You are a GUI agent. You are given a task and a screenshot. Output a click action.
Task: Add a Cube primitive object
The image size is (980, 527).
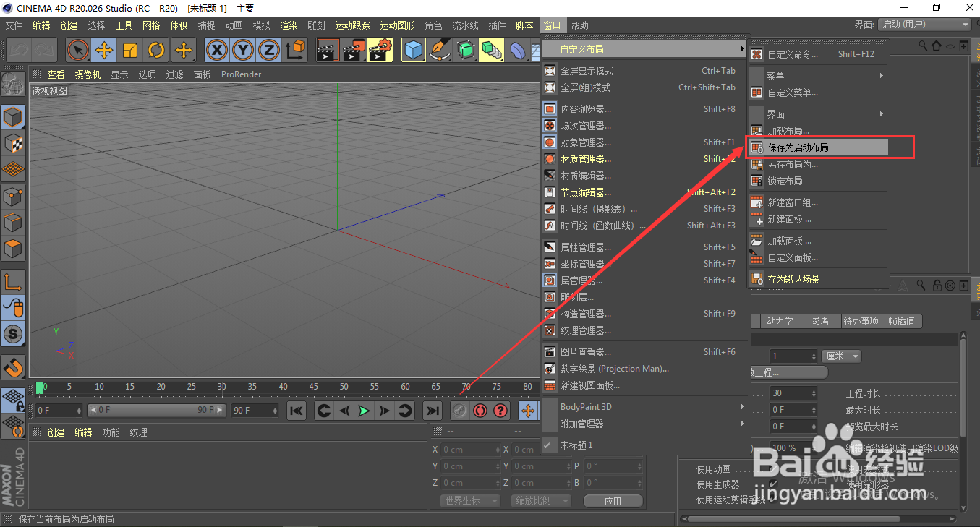tap(414, 50)
